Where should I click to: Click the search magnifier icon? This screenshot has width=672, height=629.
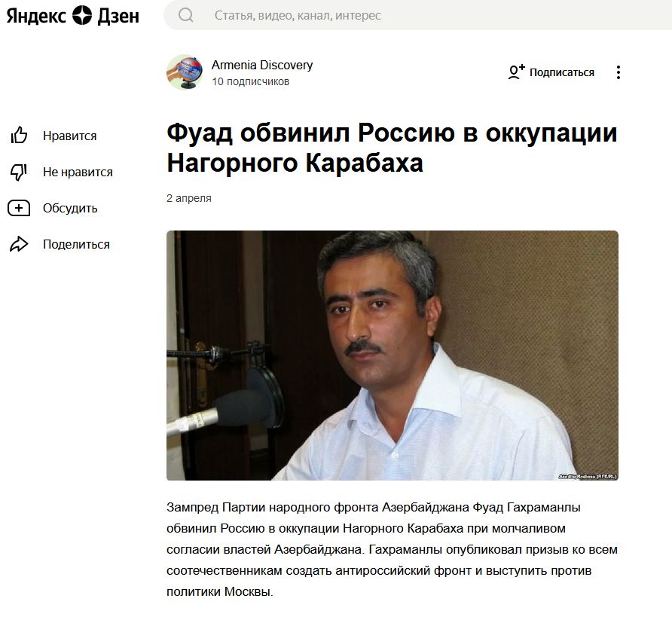[185, 15]
